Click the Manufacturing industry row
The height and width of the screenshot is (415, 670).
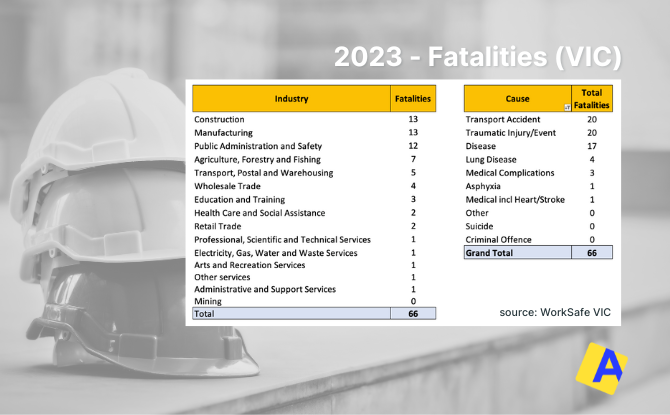point(314,132)
